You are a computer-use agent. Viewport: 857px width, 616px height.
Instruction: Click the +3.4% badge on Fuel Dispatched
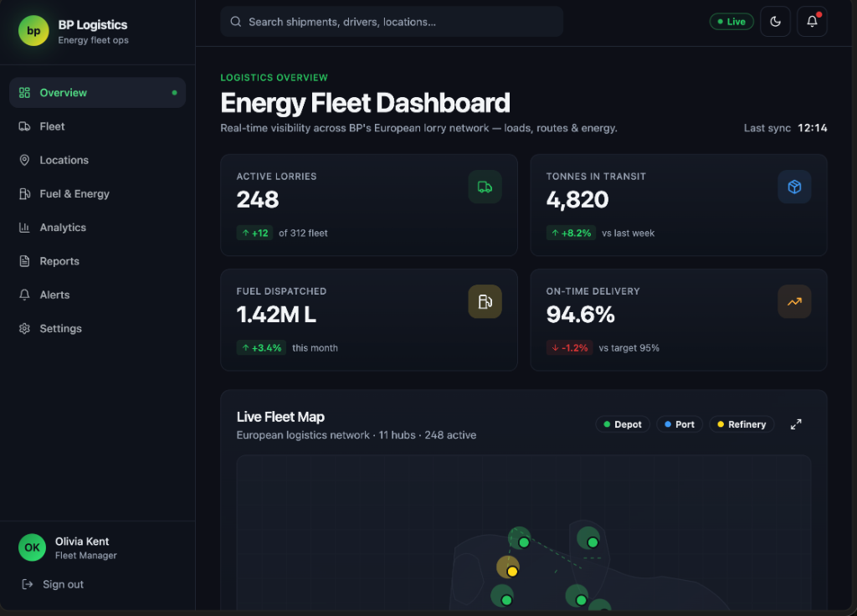point(261,347)
